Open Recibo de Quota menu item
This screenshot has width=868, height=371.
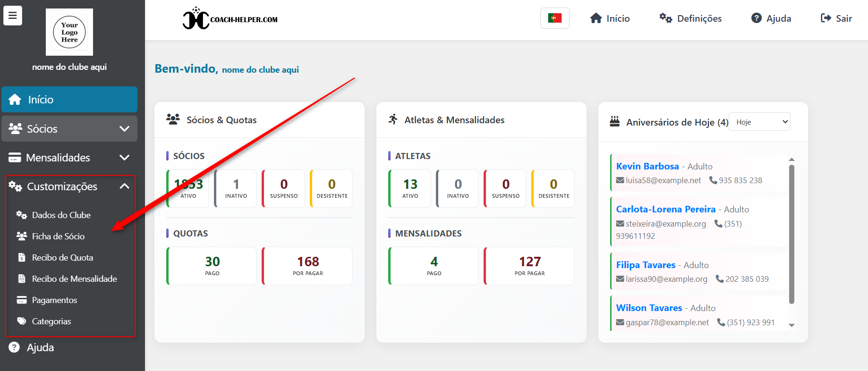pyautogui.click(x=62, y=258)
